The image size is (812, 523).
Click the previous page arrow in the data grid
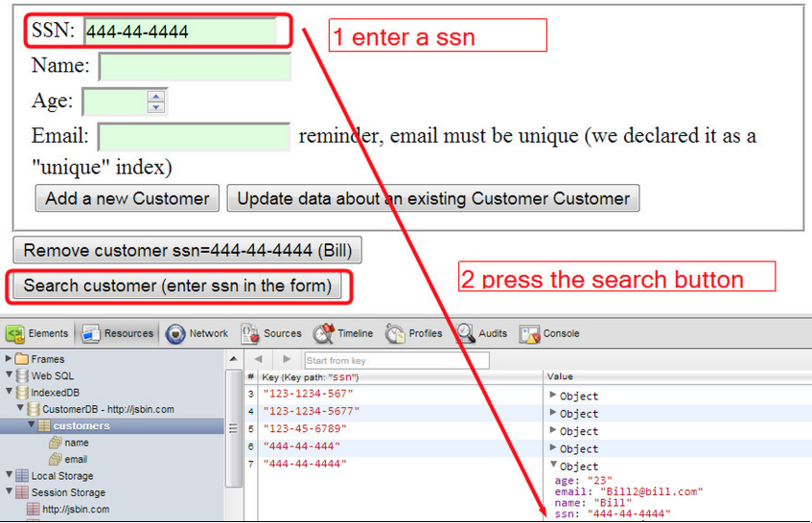pos(258,360)
